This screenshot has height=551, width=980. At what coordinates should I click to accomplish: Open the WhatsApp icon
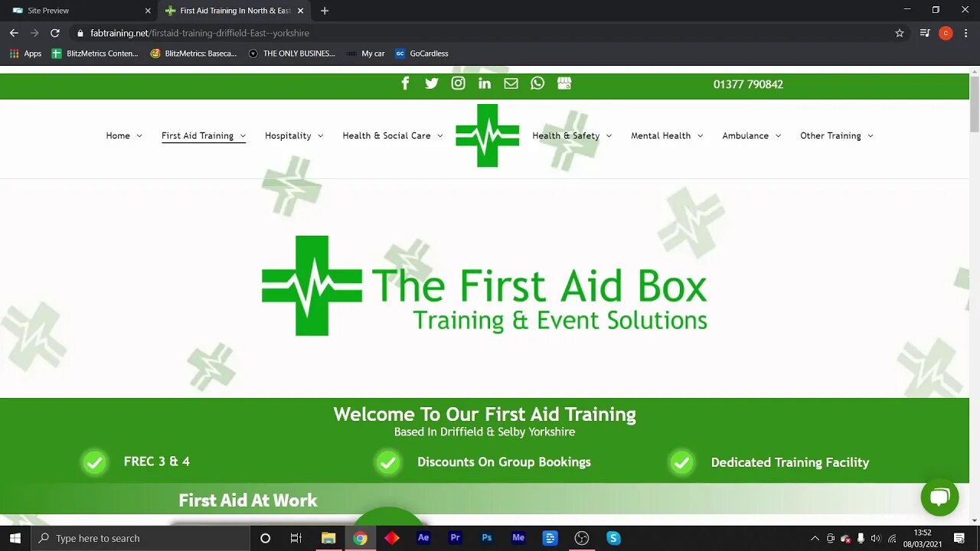[x=537, y=83]
